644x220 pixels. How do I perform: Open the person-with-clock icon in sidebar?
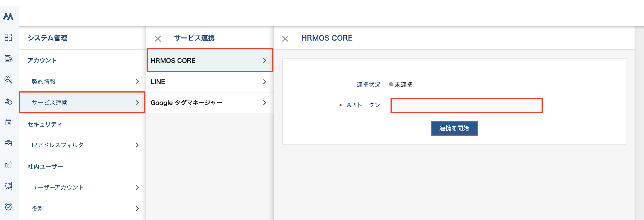(8, 101)
